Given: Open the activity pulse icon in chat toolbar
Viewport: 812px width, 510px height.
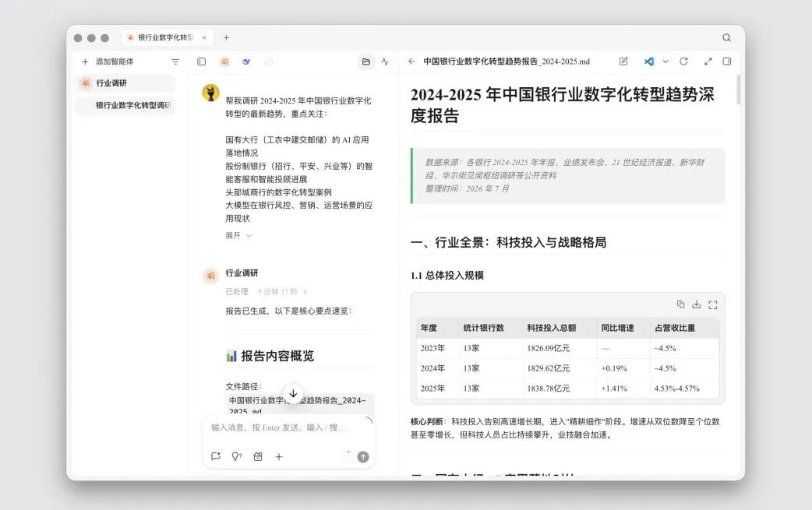Looking at the screenshot, I should pyautogui.click(x=385, y=62).
